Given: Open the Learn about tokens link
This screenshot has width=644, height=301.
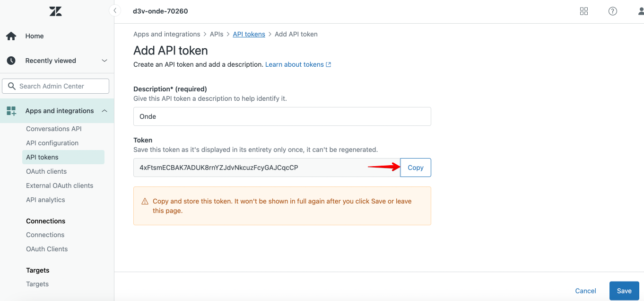Looking at the screenshot, I should [x=298, y=64].
